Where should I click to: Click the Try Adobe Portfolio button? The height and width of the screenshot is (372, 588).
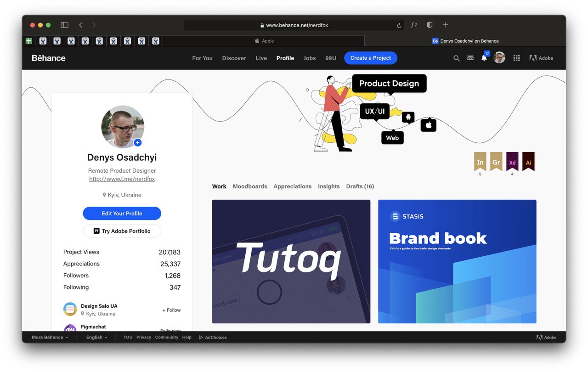122,231
